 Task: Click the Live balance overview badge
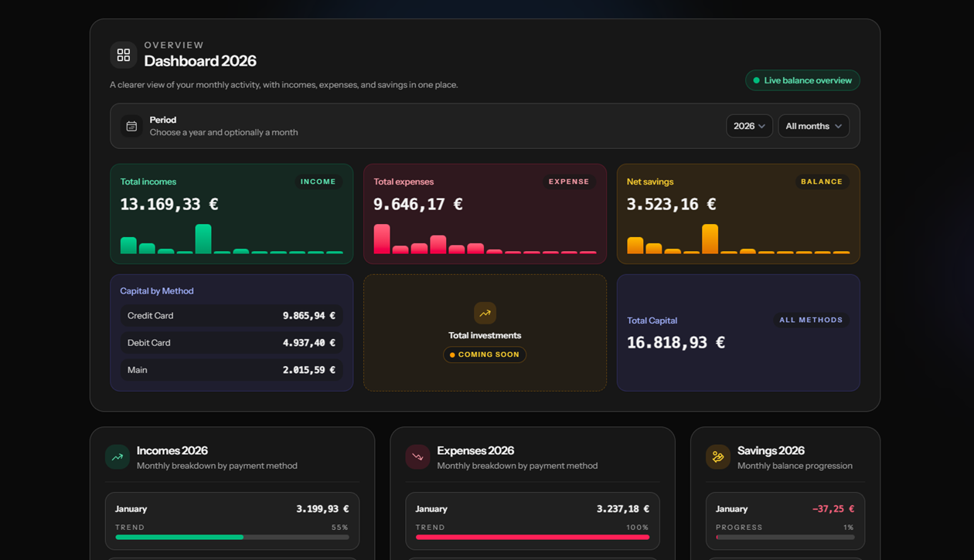pyautogui.click(x=802, y=80)
